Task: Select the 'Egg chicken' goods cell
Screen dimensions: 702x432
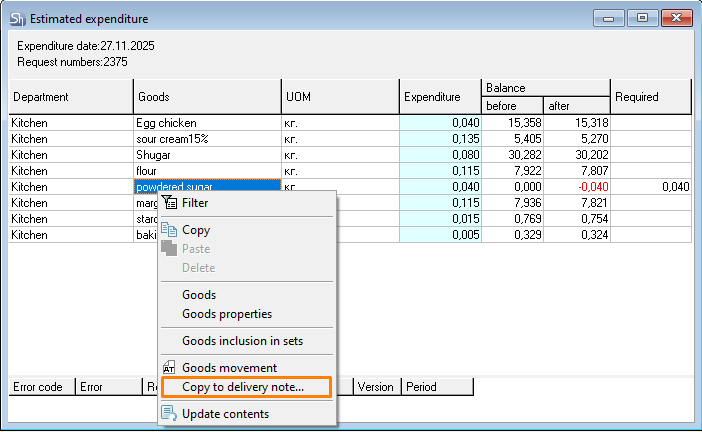Action: coord(207,123)
